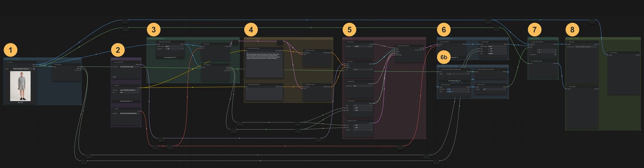Open the channel dropdown set to red
This screenshot has width=644, height=168.
[x=495, y=89]
